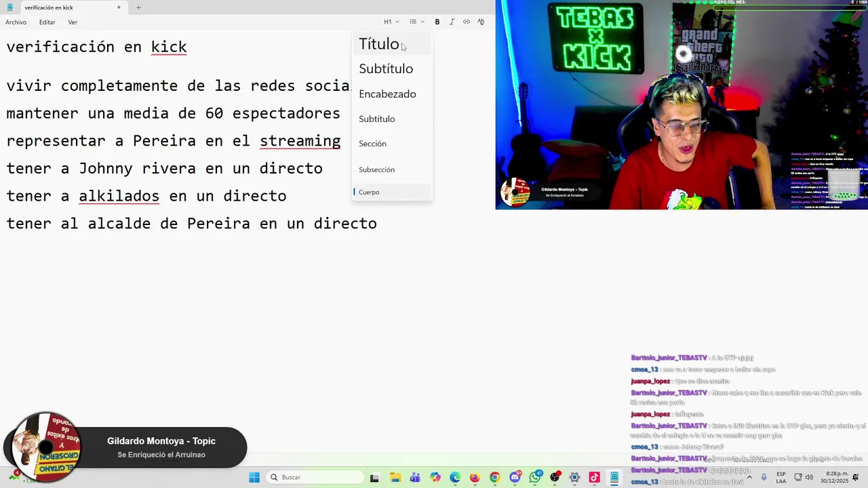The height and width of the screenshot is (488, 868).
Task: Click the clear formatting icon
Action: pyautogui.click(x=481, y=22)
